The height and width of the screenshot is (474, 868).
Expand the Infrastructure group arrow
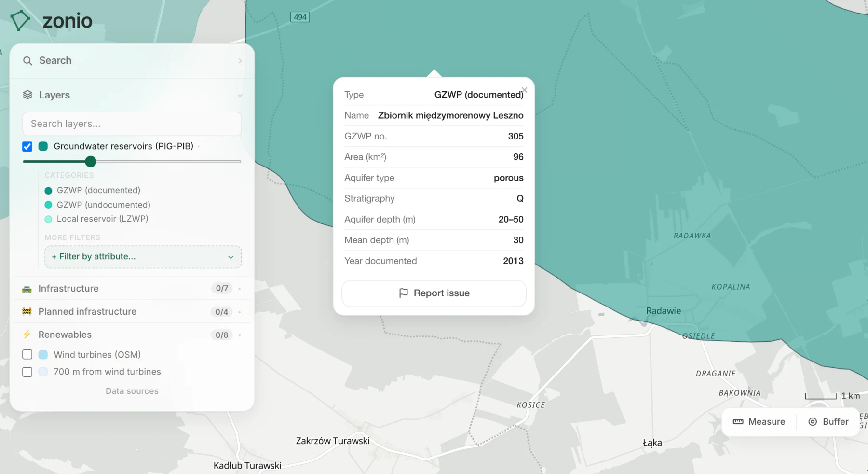click(x=240, y=289)
